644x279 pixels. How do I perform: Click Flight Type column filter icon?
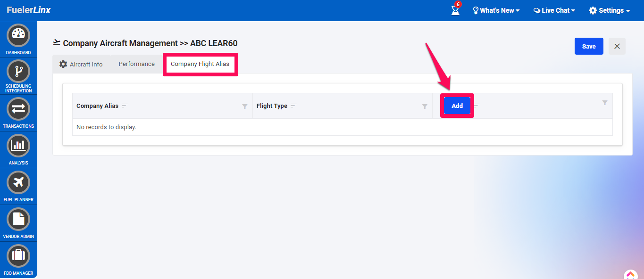pos(425,106)
